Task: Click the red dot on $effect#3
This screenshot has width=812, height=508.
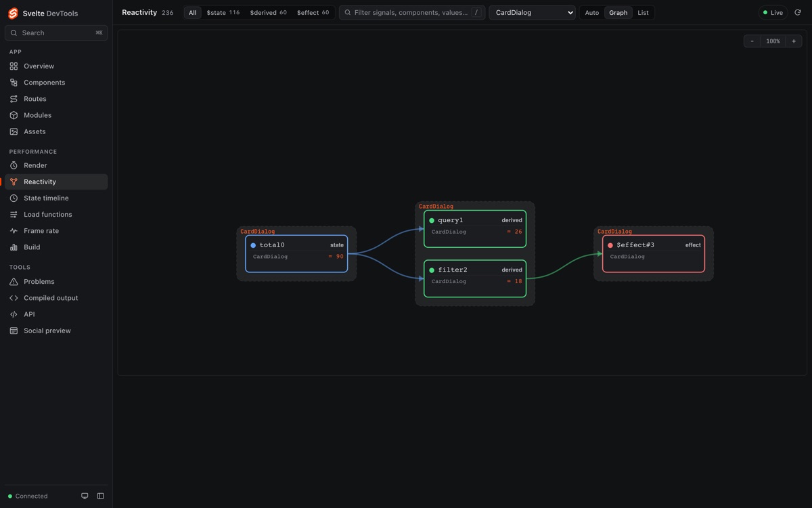Action: (610, 245)
